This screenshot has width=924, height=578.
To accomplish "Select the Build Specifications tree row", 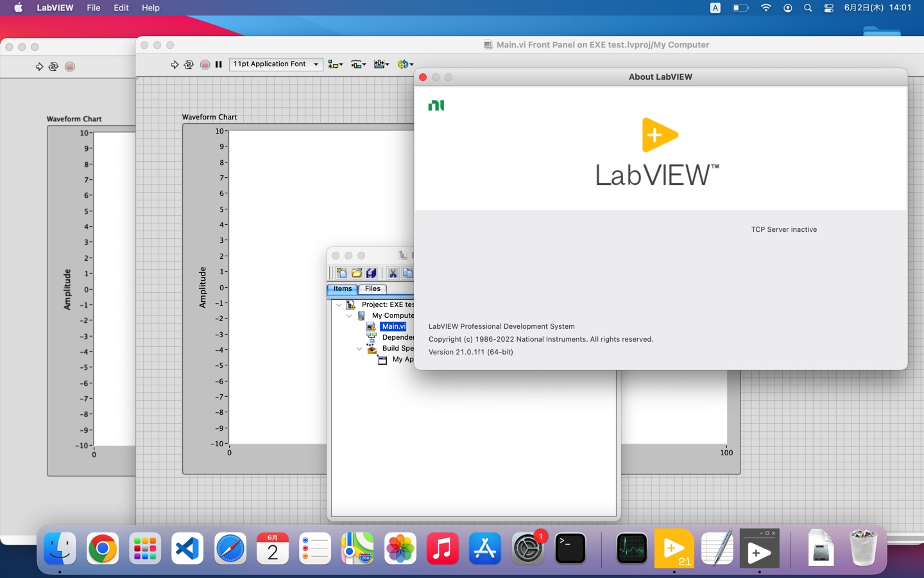I will [397, 349].
